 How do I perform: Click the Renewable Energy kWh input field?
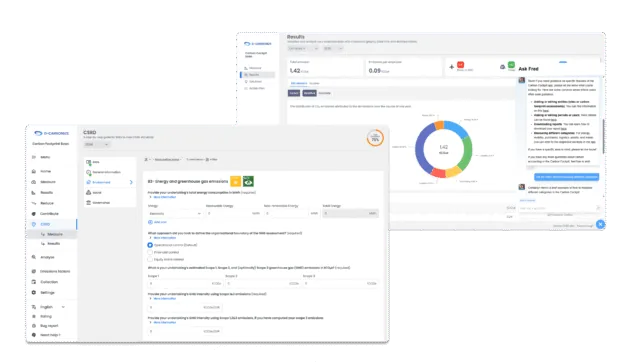pos(233,213)
